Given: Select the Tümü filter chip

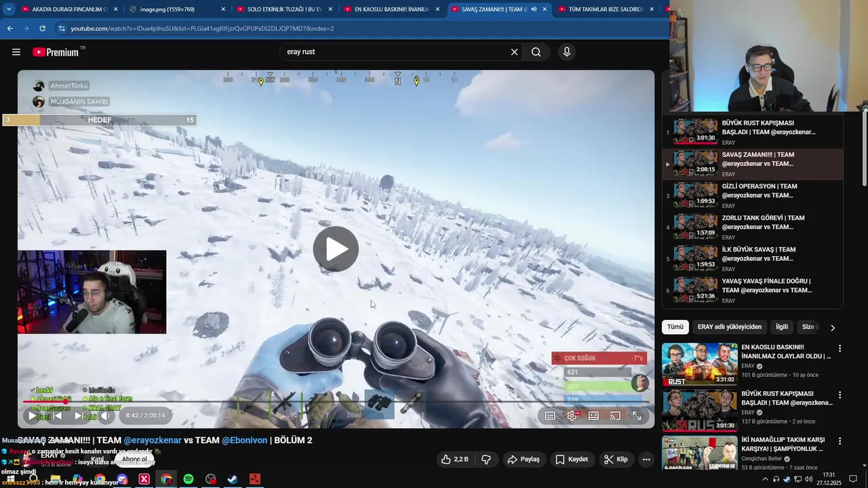Looking at the screenshot, I should pyautogui.click(x=675, y=327).
